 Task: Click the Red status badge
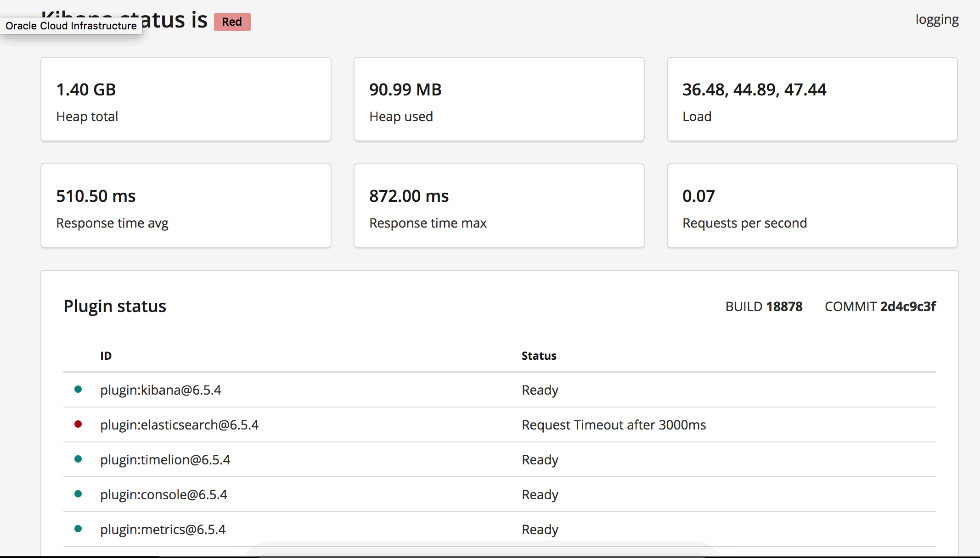pos(232,22)
